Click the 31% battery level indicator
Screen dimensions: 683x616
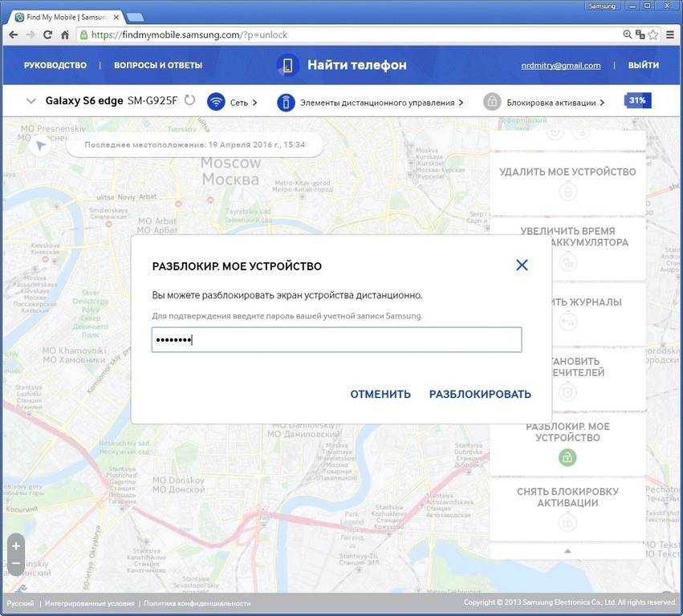(x=637, y=101)
